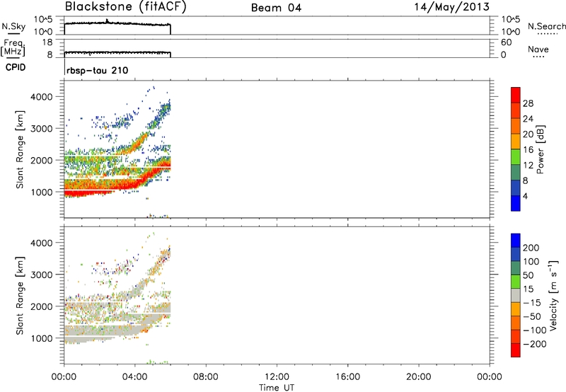Click the "Slant Range [km]" label of velocity panel

pyautogui.click(x=20, y=295)
